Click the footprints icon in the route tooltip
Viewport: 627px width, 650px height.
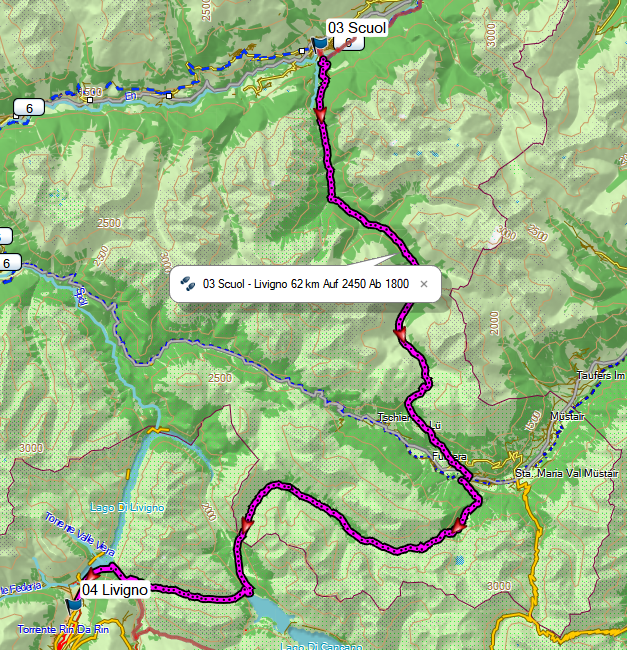pyautogui.click(x=188, y=284)
